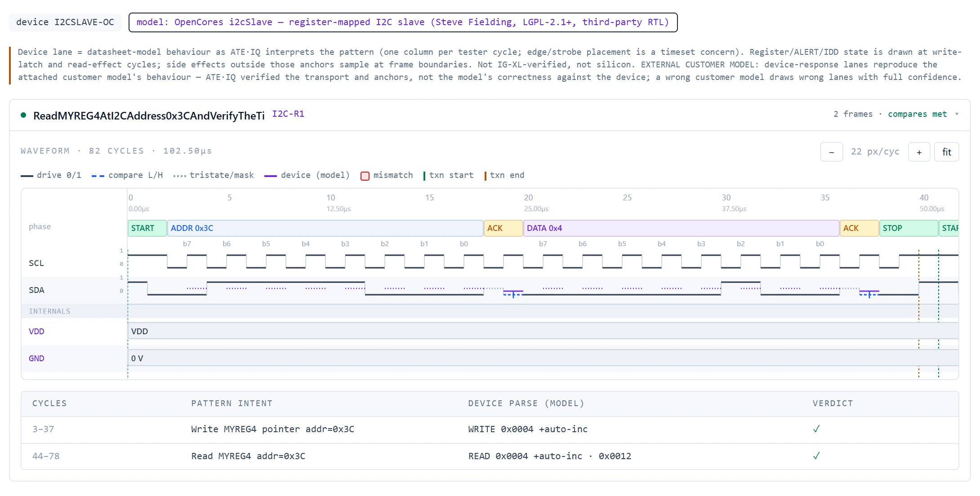Click the verdict checkmark for cycles 44–78
The width and height of the screenshot is (980, 496).
[x=816, y=456]
